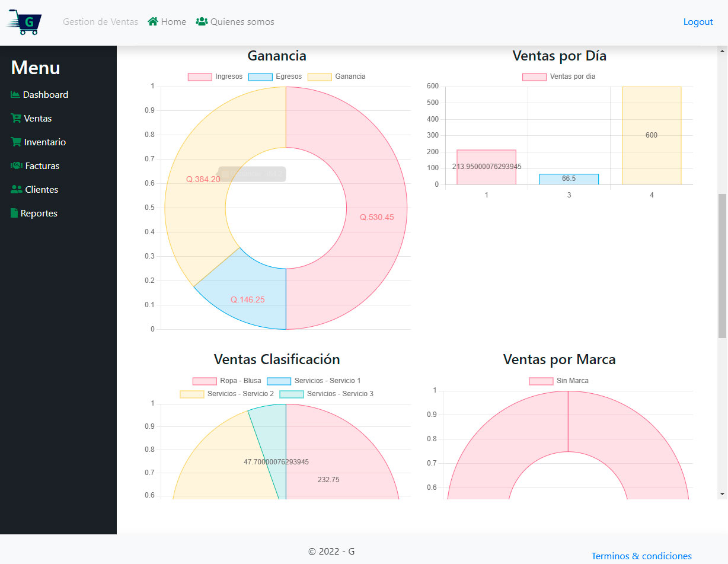Screen dimensions: 728x564
Task: Click the 'Ventas por Día' chart title
Action: tap(560, 56)
